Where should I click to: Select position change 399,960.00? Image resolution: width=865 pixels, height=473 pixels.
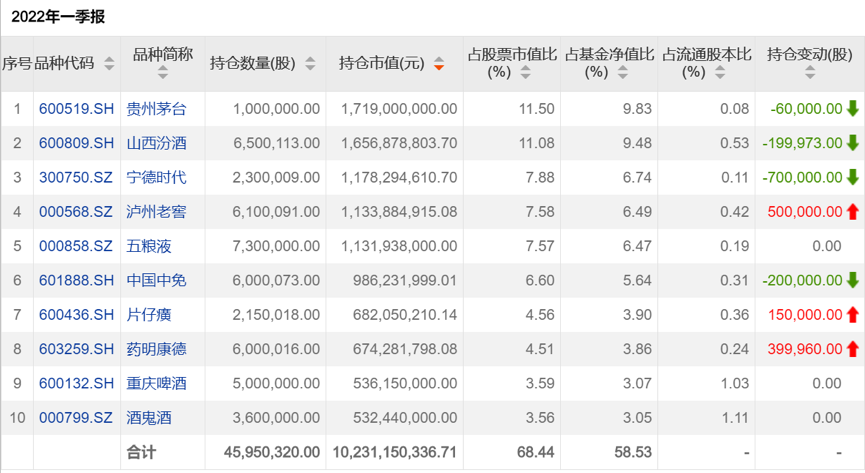(x=805, y=349)
